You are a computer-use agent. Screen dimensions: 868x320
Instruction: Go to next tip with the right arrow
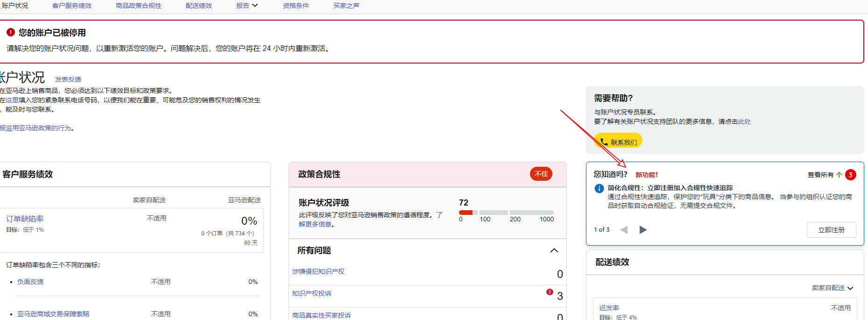point(643,230)
